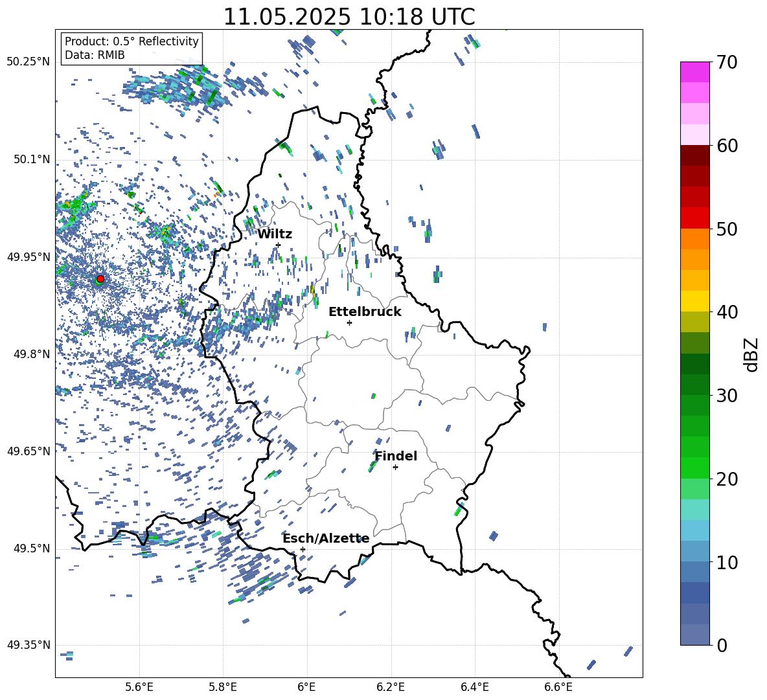767x700 pixels.
Task: Click the Findel city label
Action: click(396, 456)
